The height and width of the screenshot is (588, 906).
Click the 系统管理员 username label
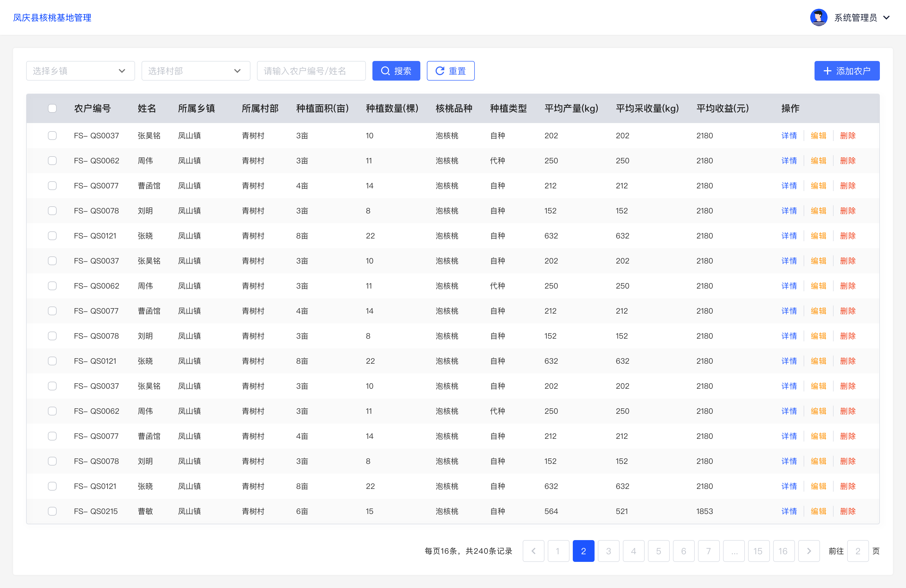tap(855, 17)
